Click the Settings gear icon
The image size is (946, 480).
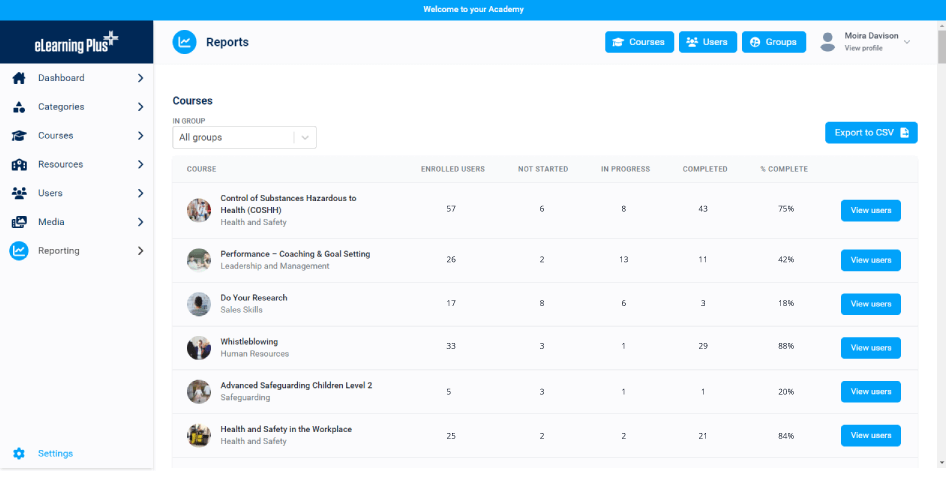pos(19,454)
